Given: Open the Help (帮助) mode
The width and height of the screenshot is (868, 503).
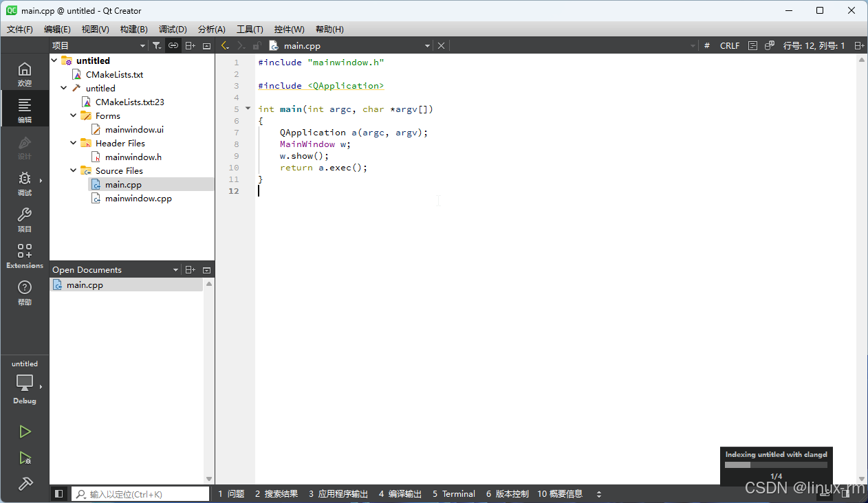Looking at the screenshot, I should pyautogui.click(x=25, y=292).
